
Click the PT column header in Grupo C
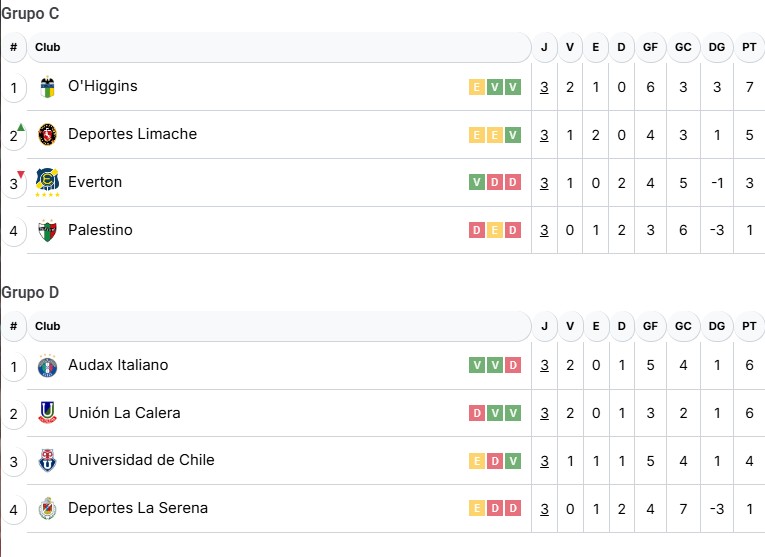[x=749, y=47]
